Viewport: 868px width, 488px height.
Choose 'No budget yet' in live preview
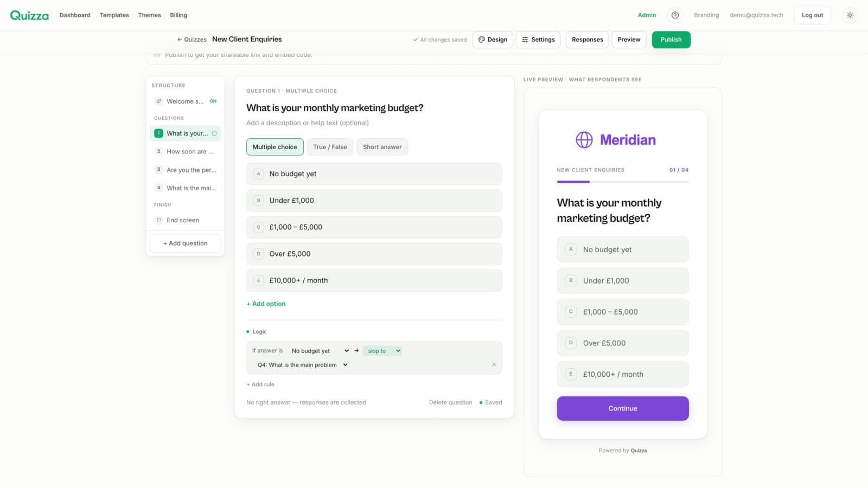click(623, 249)
